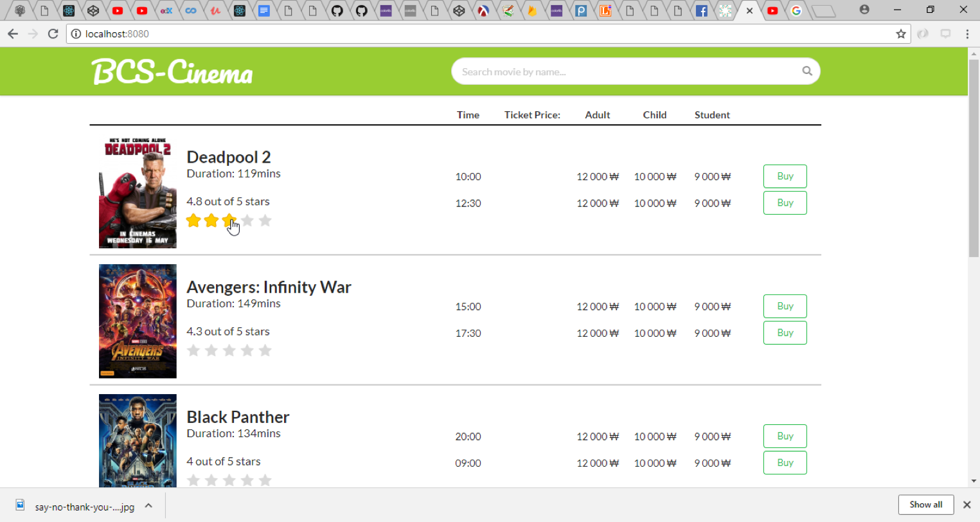Screen dimensions: 980x522
Task: Buy Black Panther ticket for 20:00
Action: click(x=785, y=436)
